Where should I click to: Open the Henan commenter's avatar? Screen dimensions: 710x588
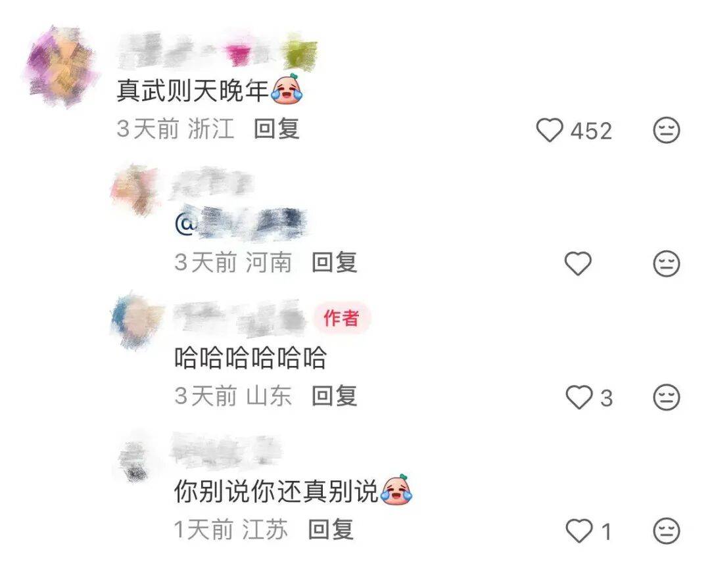(135, 189)
